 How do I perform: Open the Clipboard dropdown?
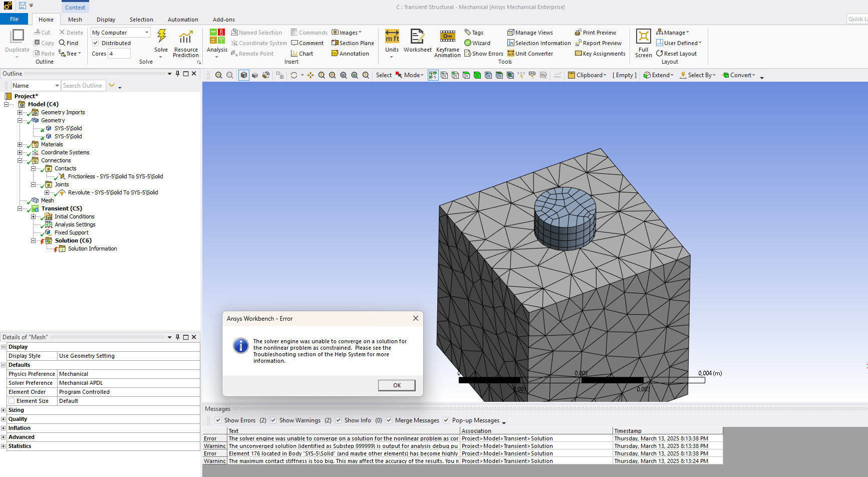tap(587, 75)
